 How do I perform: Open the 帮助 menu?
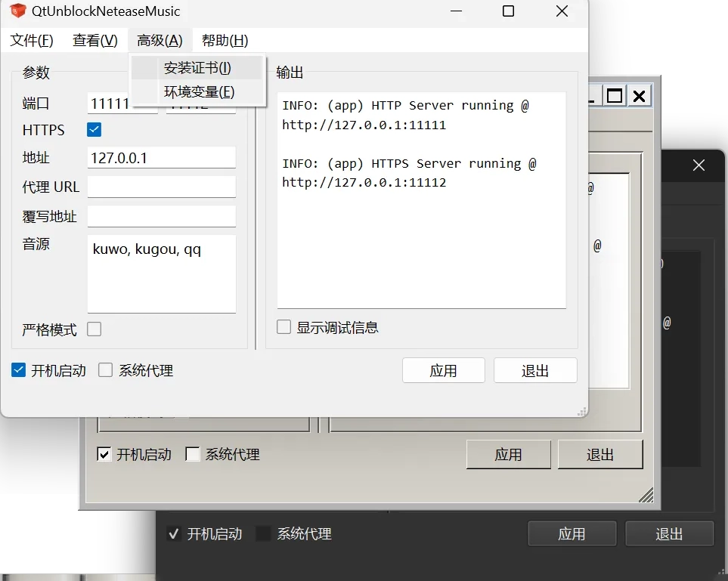224,40
